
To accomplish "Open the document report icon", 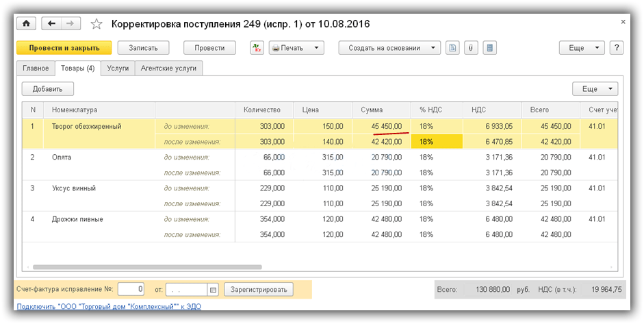I will click(452, 48).
